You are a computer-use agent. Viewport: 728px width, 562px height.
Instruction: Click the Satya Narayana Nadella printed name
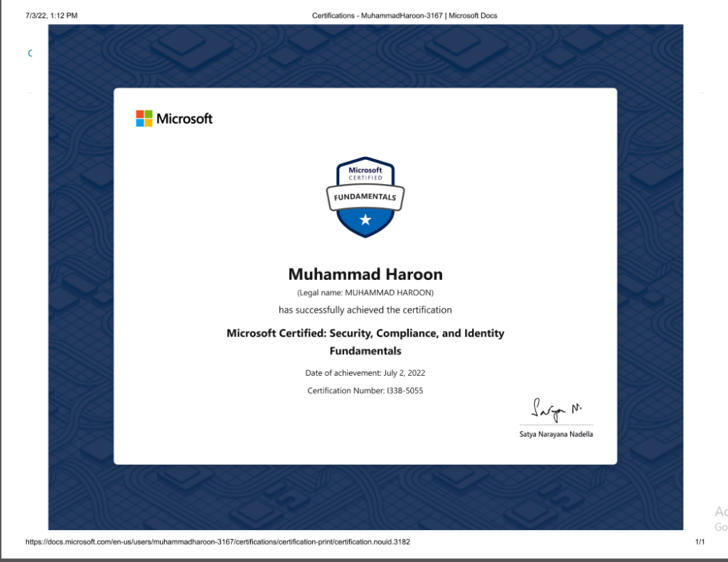click(556, 434)
